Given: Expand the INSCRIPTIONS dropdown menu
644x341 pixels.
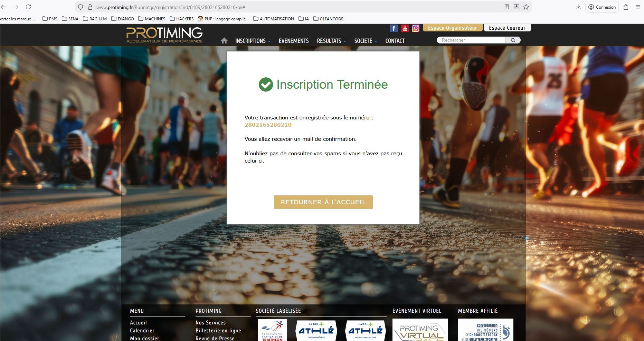Looking at the screenshot, I should pyautogui.click(x=253, y=41).
